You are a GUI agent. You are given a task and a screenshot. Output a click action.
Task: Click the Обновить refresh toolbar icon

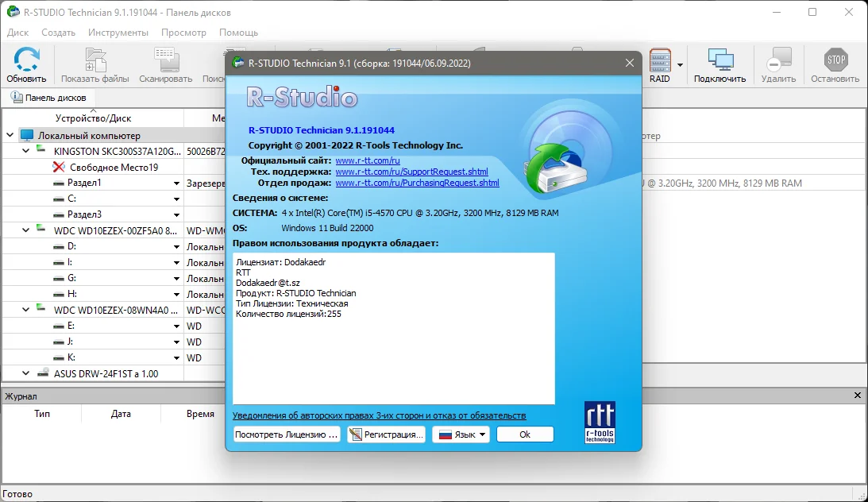pyautogui.click(x=26, y=60)
